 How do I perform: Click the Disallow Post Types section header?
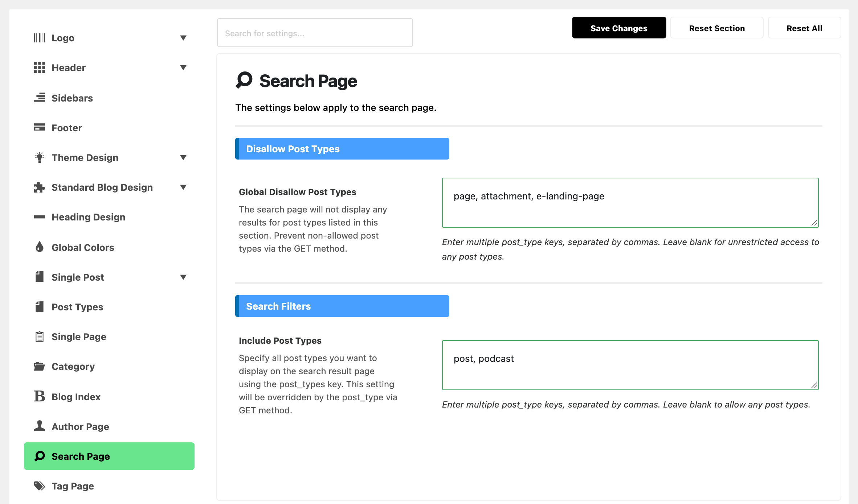[x=342, y=149]
